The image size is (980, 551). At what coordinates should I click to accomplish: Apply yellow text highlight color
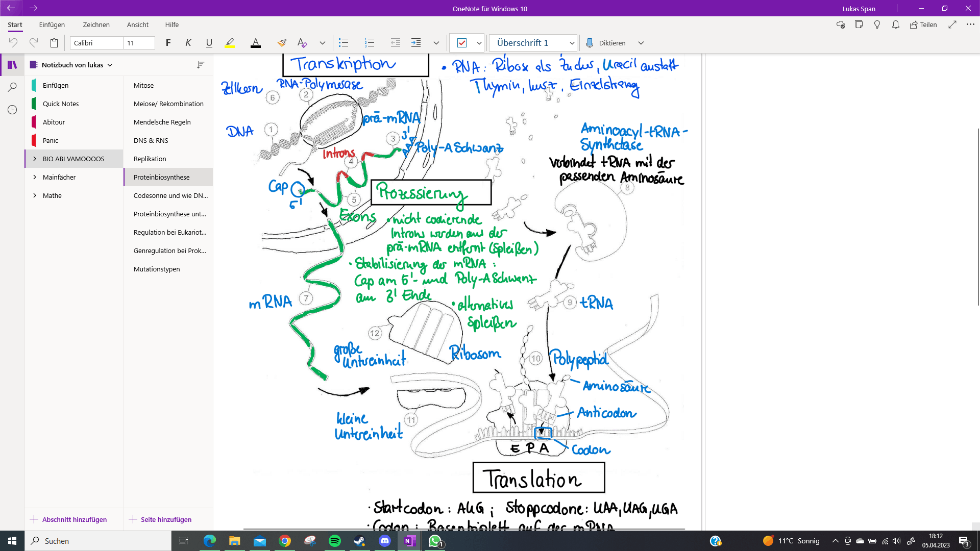[x=230, y=43]
